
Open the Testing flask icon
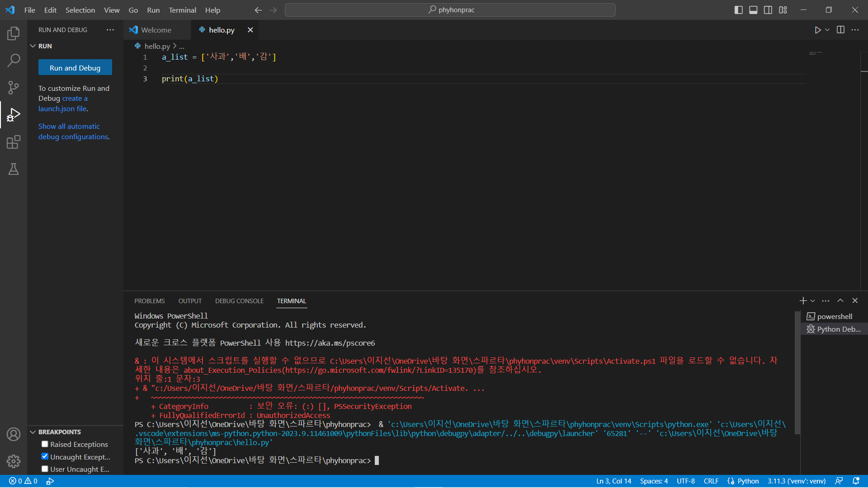(x=14, y=169)
